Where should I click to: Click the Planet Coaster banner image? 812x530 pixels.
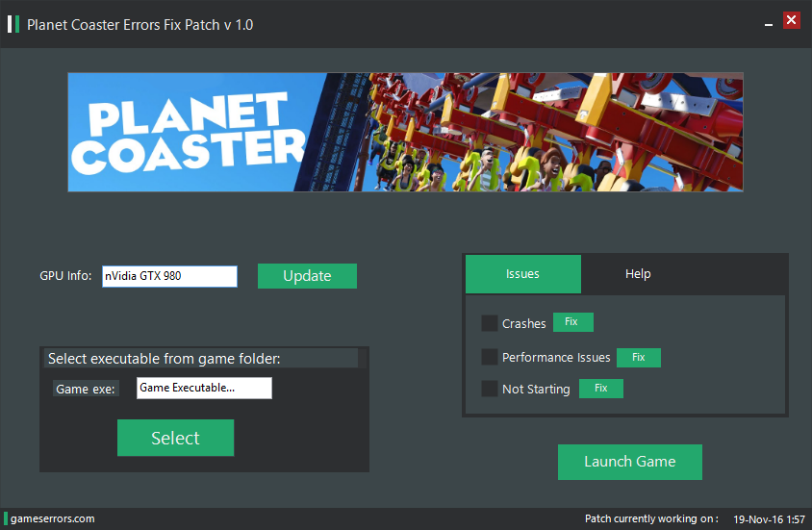click(405, 132)
